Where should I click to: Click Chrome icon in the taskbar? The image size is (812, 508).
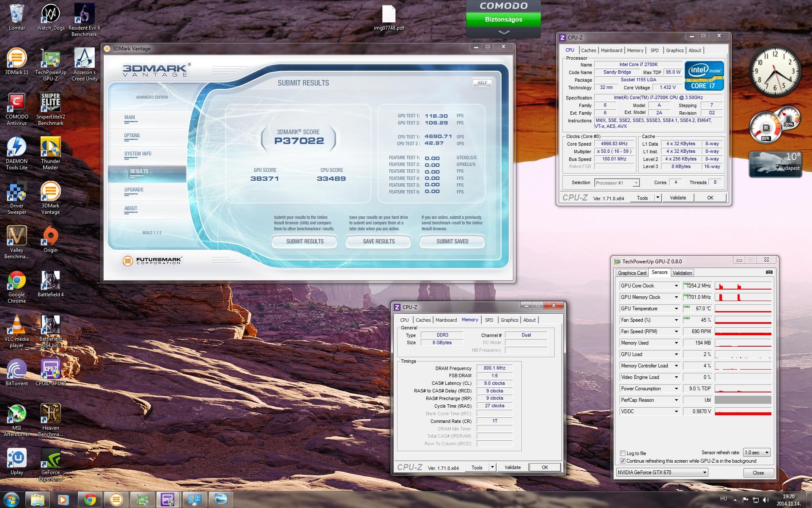tap(90, 500)
